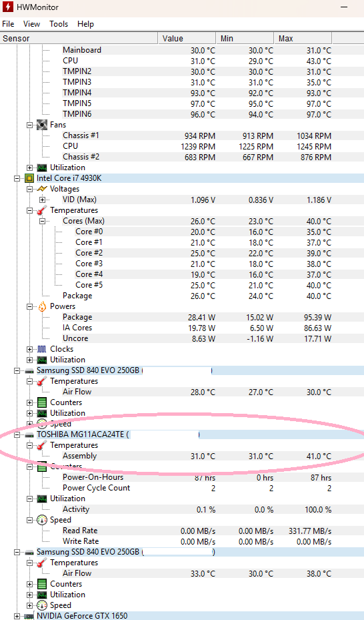Click the Clocks waveform icon
This screenshot has height=620, width=364.
click(42, 349)
